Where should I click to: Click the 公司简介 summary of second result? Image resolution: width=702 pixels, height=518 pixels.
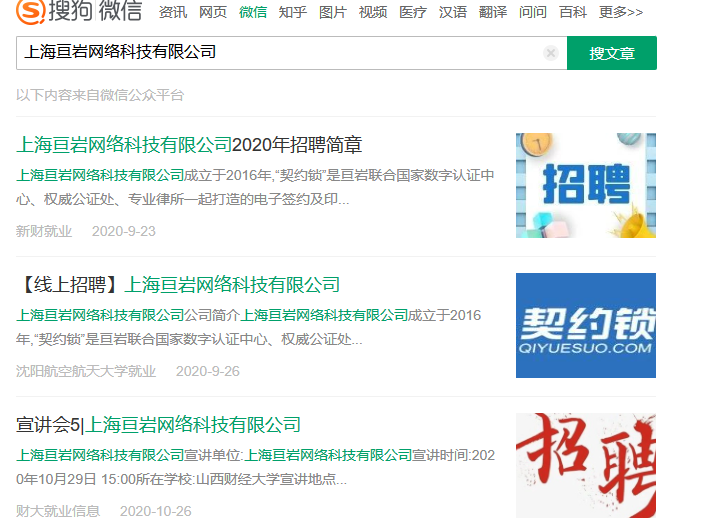pyautogui.click(x=249, y=327)
